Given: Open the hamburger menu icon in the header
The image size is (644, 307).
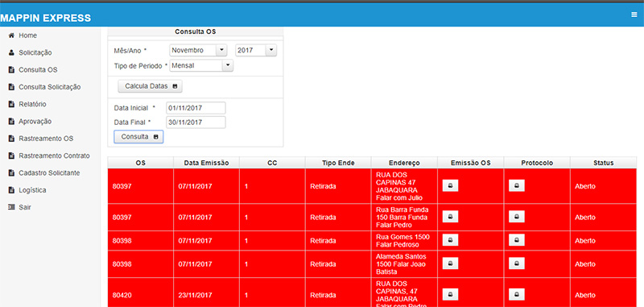Looking at the screenshot, I should coord(634,15).
